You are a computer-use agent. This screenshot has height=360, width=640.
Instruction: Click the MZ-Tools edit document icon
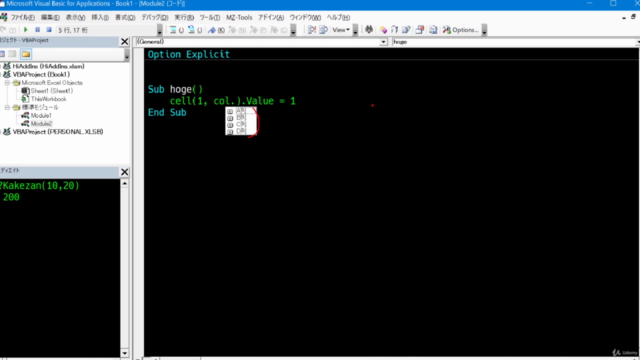tap(406, 30)
